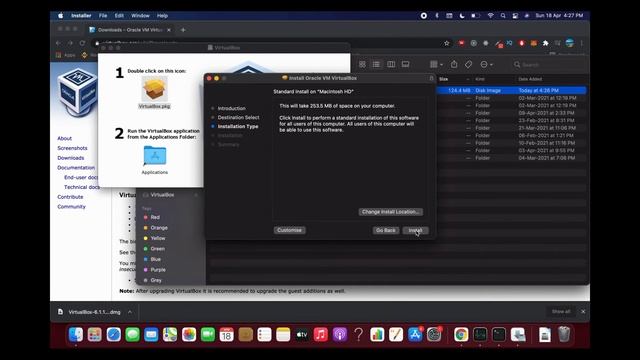Switch Finder to list view

tap(376, 64)
